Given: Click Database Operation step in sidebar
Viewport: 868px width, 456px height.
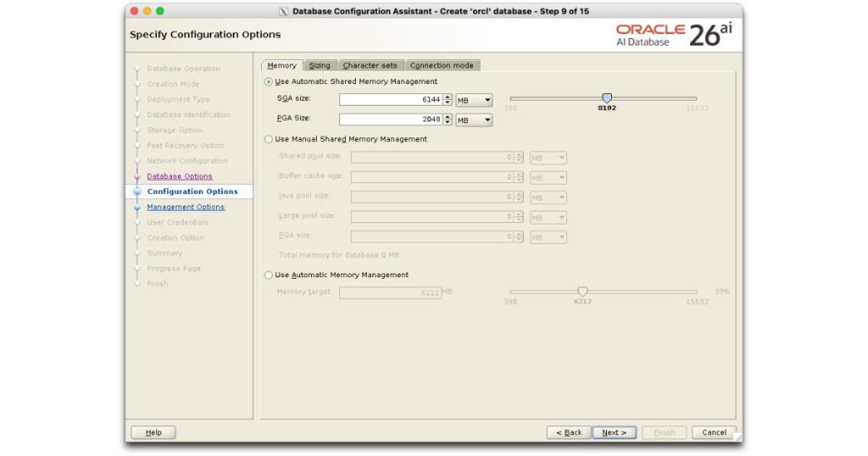Looking at the screenshot, I should [x=183, y=69].
